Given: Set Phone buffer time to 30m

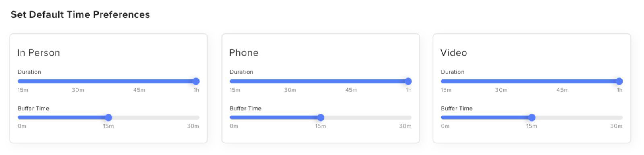Looking at the screenshot, I should point(410,118).
